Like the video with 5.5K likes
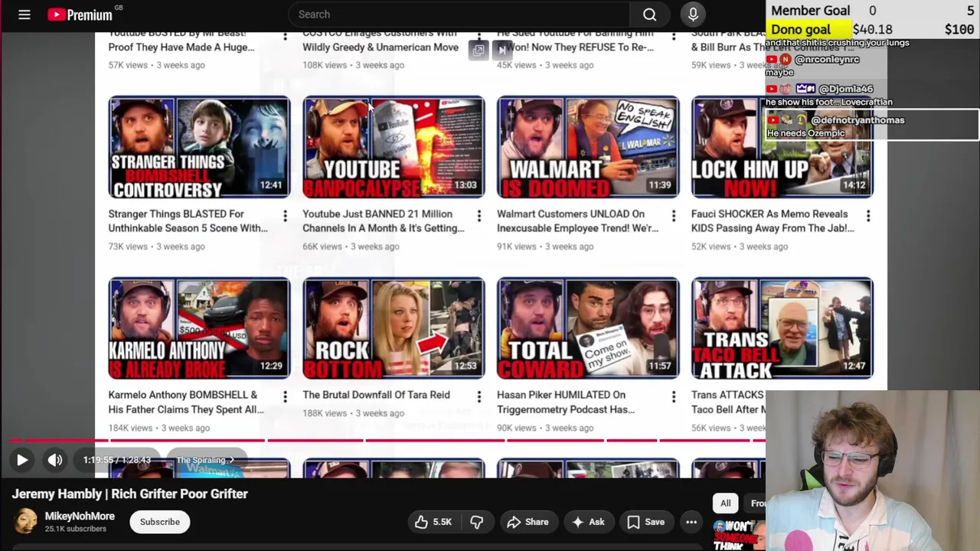Image resolution: width=980 pixels, height=551 pixels. 433,522
